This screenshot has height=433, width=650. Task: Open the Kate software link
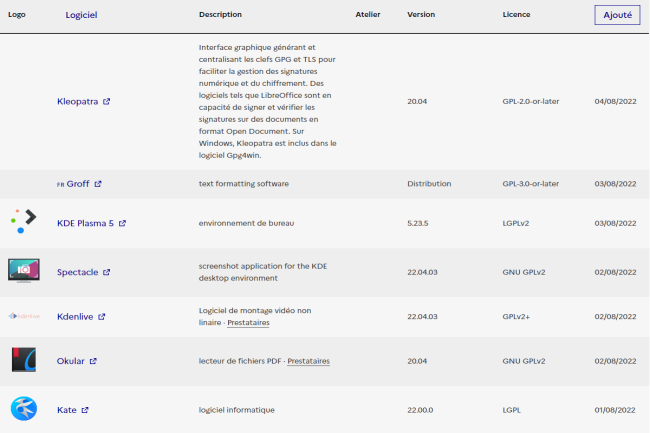click(67, 410)
